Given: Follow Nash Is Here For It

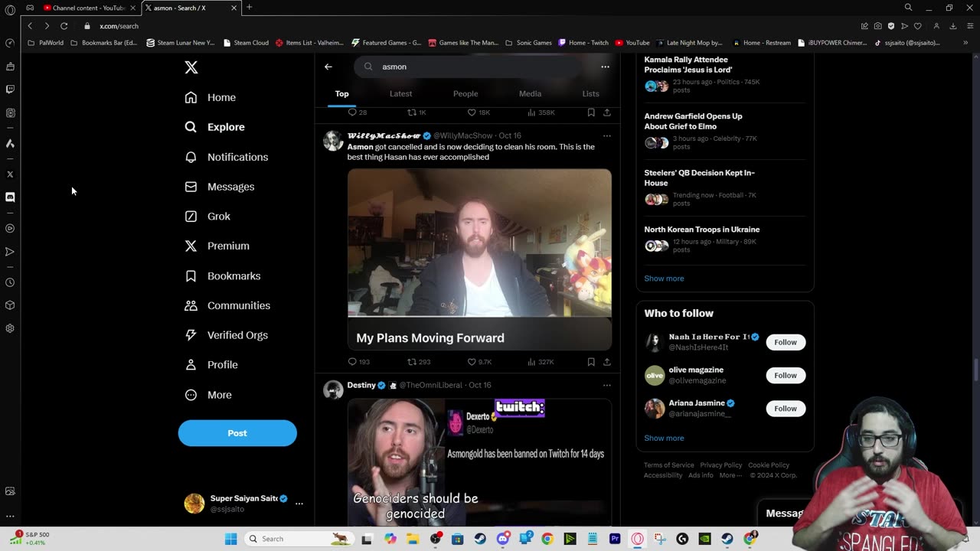Looking at the screenshot, I should 786,342.
